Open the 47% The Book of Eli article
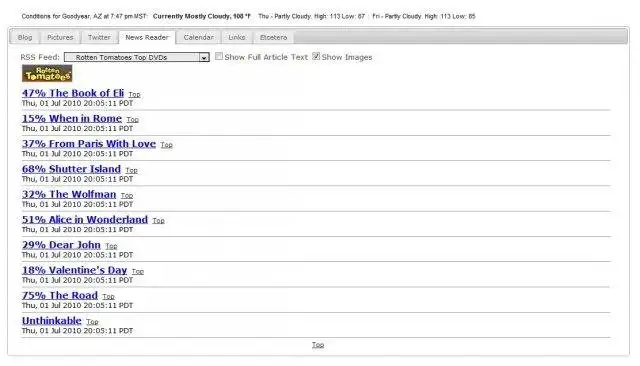The height and width of the screenshot is (366, 640). [73, 93]
